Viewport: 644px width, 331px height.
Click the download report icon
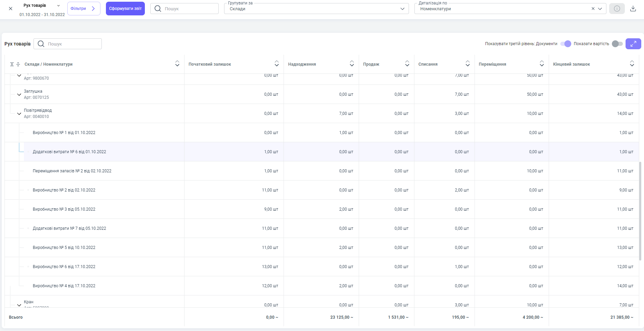coord(633,9)
